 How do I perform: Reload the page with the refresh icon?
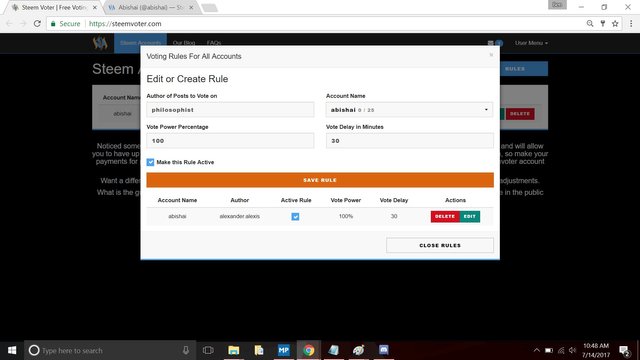tap(37, 24)
